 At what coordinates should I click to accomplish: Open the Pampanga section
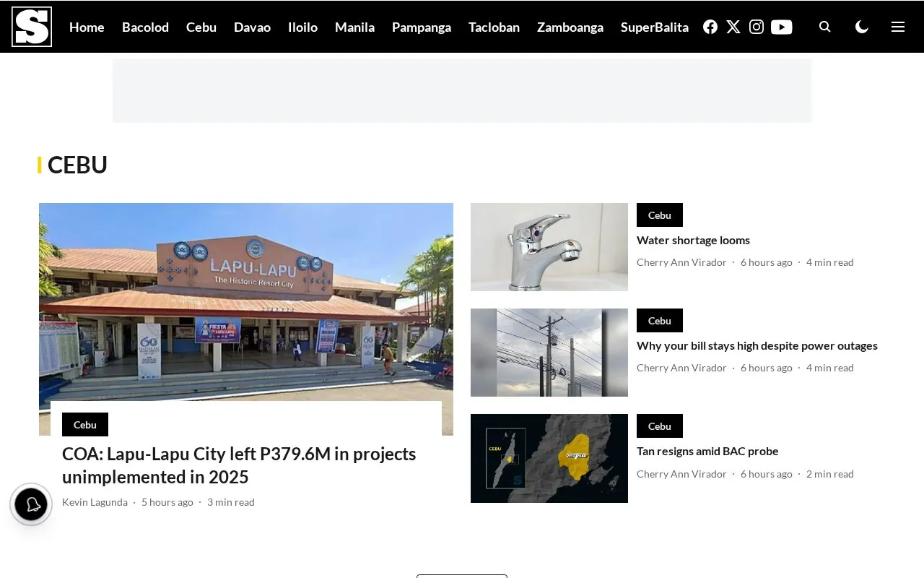(x=422, y=27)
